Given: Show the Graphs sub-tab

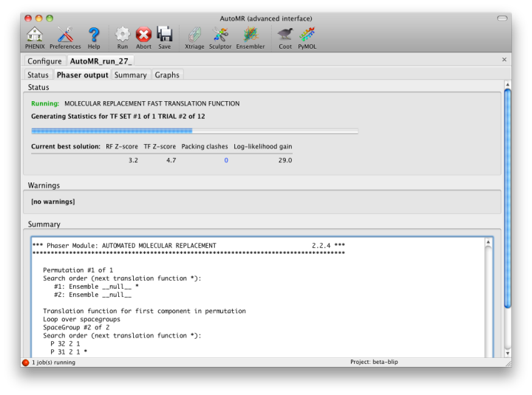Looking at the screenshot, I should (167, 75).
